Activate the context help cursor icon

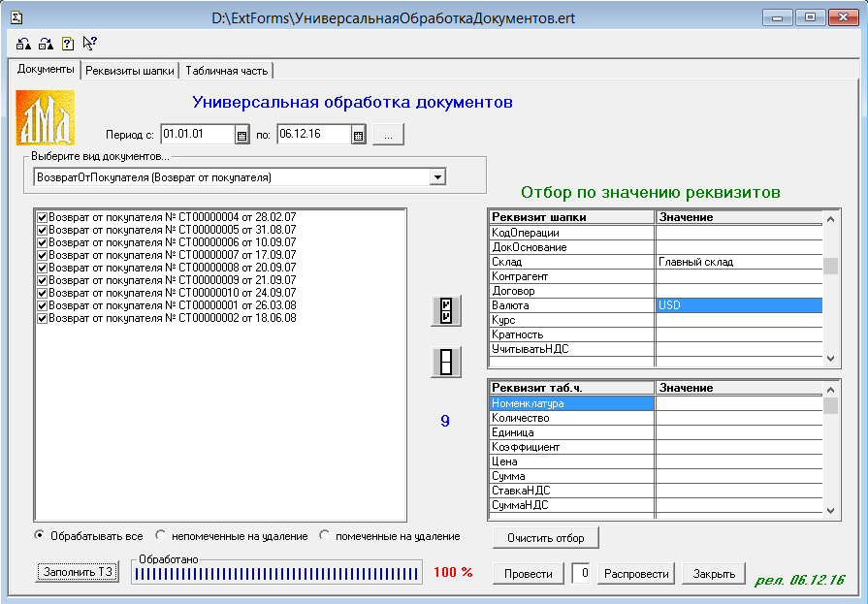click(89, 44)
